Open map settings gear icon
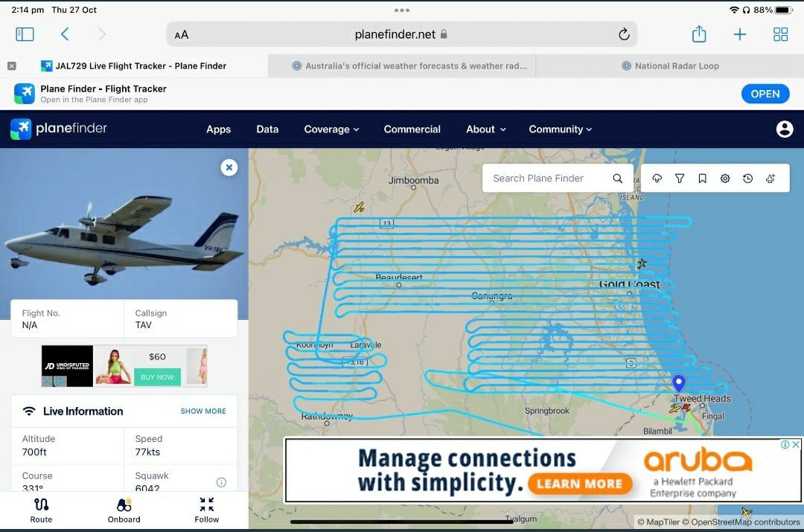Image resolution: width=804 pixels, height=532 pixels. pos(725,179)
